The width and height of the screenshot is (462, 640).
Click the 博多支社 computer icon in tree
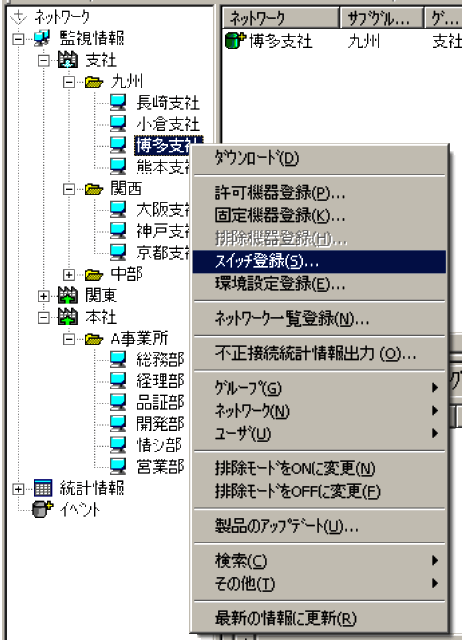coord(118,145)
